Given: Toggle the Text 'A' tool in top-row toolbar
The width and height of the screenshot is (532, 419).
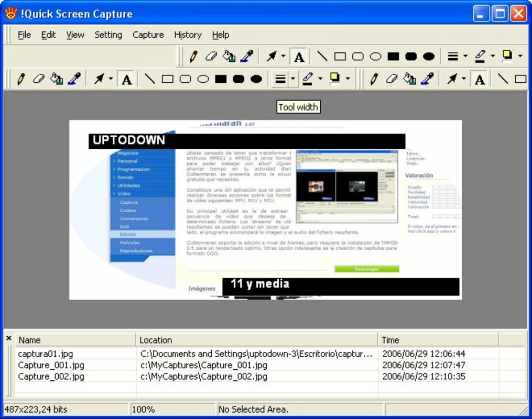Looking at the screenshot, I should coord(299,57).
